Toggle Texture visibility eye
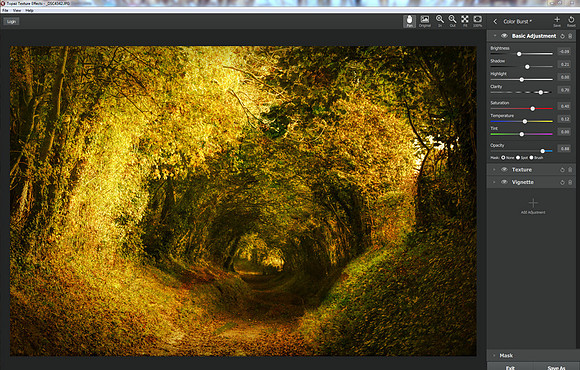This screenshot has width=580, height=370. tap(504, 169)
